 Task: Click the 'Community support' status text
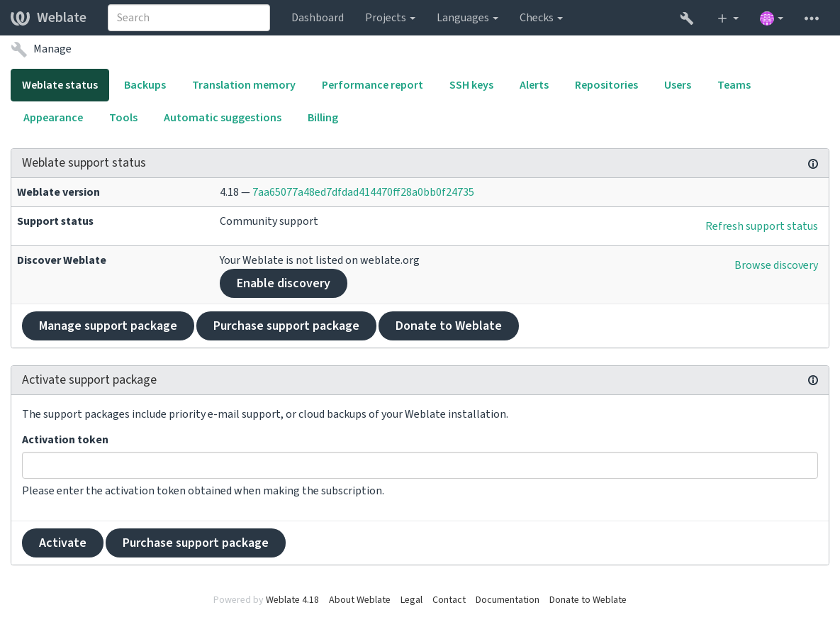click(x=269, y=221)
